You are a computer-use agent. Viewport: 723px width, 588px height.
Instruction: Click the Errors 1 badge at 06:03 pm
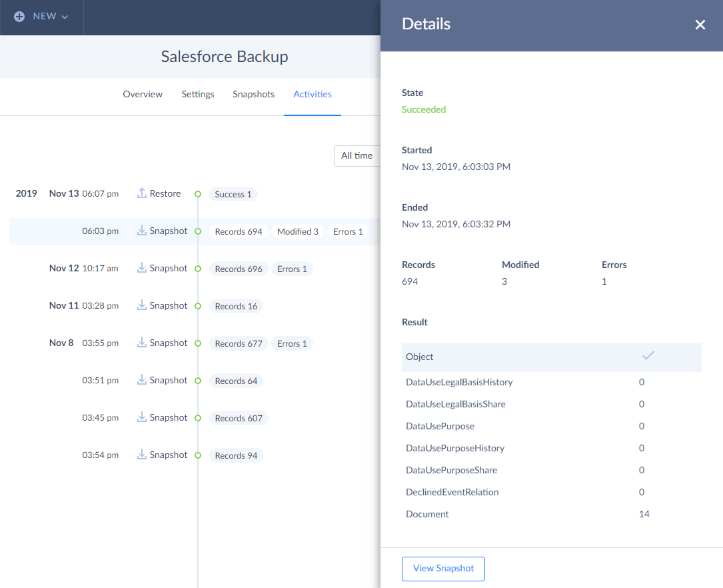[x=348, y=231]
